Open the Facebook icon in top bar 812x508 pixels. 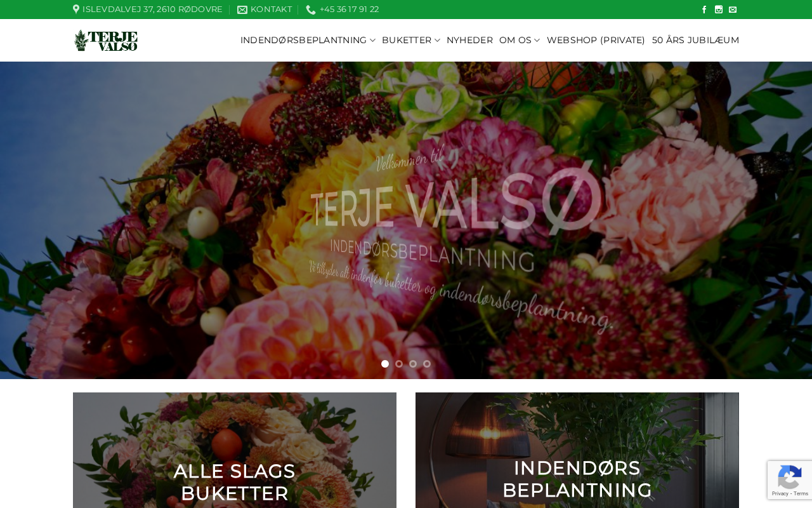(704, 10)
